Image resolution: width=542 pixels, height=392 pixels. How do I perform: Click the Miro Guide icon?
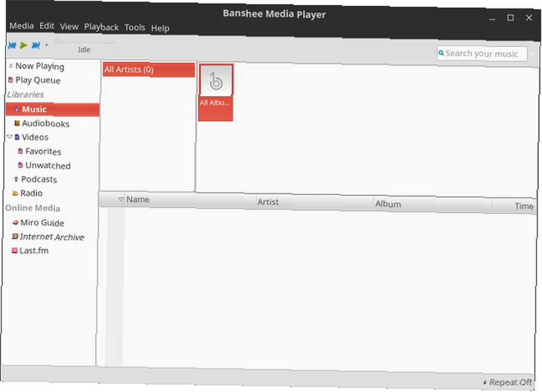click(15, 223)
